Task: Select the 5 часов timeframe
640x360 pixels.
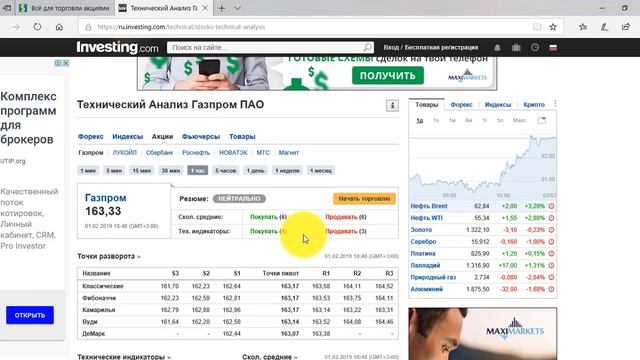Action: click(226, 171)
